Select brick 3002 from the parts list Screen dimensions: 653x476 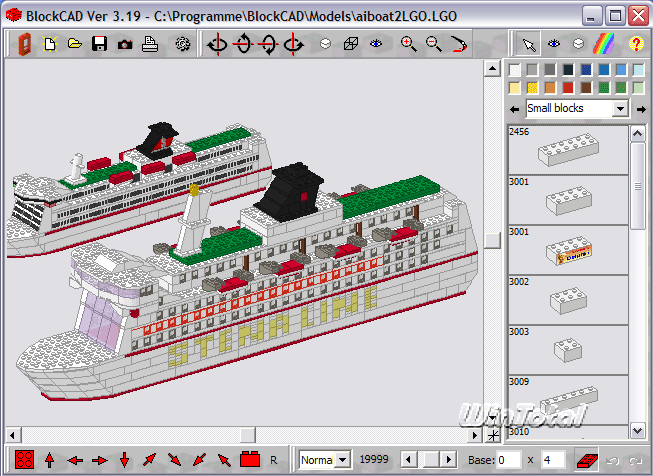point(568,300)
